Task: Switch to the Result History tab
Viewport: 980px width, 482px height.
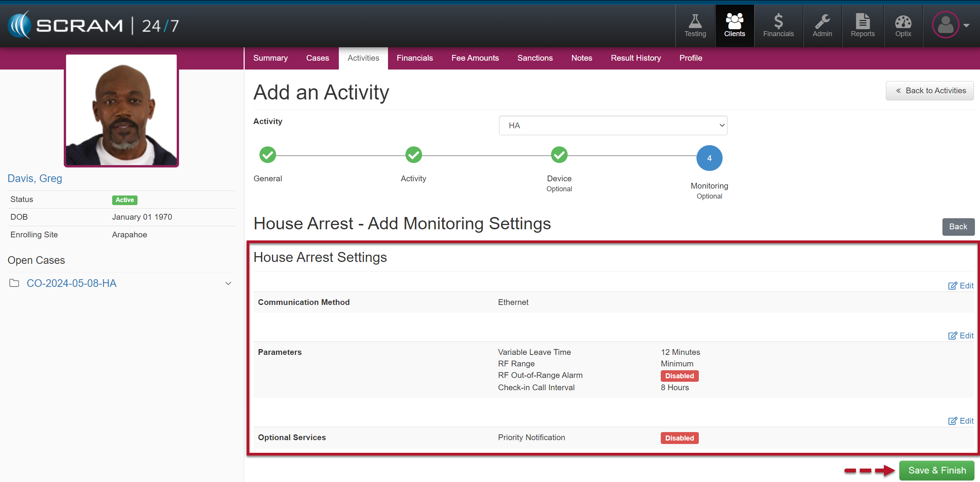Action: [x=635, y=58]
